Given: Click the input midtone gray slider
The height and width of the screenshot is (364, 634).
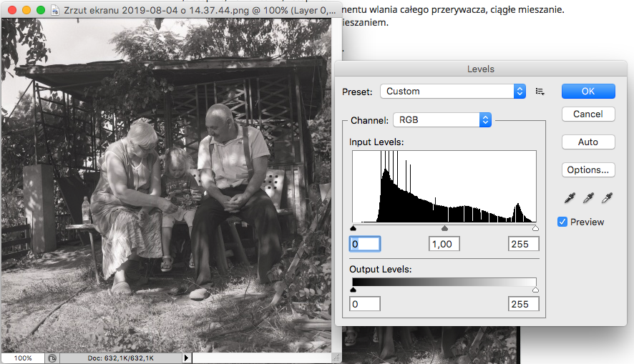Looking at the screenshot, I should 444,229.
